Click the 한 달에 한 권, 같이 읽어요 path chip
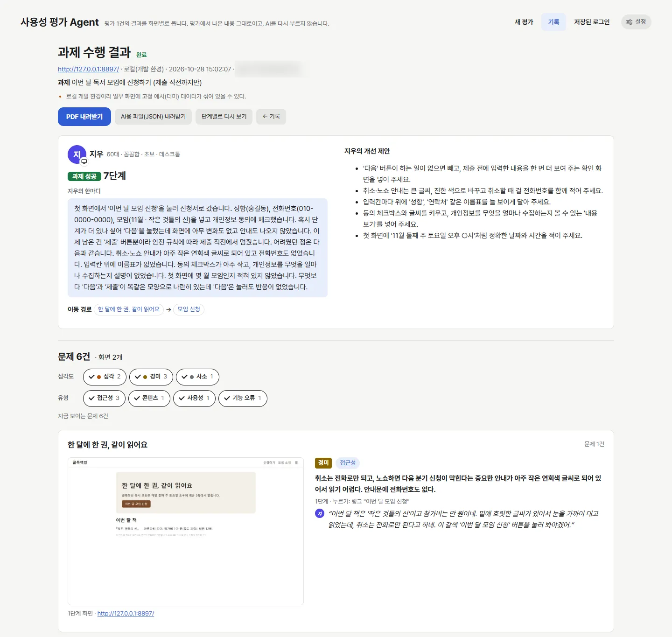Screen dimensions: 672x637 pos(129,309)
